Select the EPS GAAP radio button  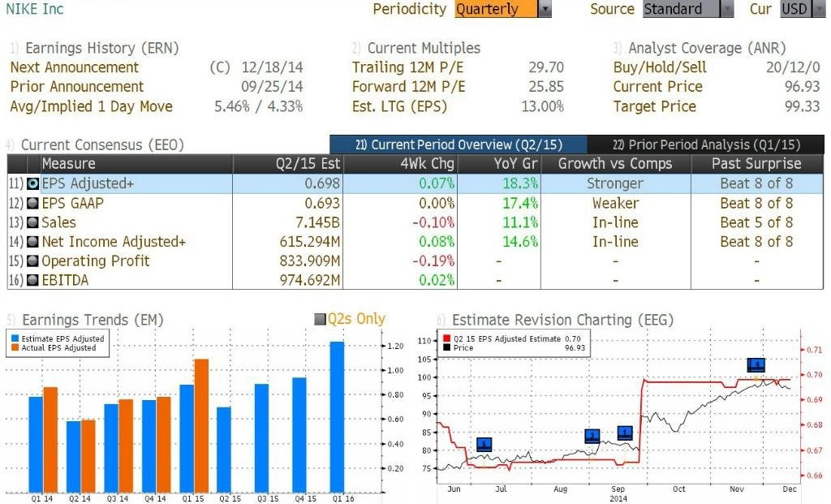[x=32, y=203]
